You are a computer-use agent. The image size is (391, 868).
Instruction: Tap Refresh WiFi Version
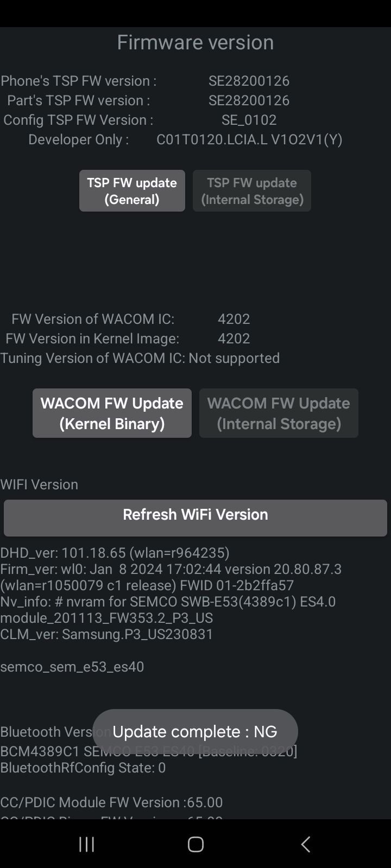pyautogui.click(x=195, y=514)
